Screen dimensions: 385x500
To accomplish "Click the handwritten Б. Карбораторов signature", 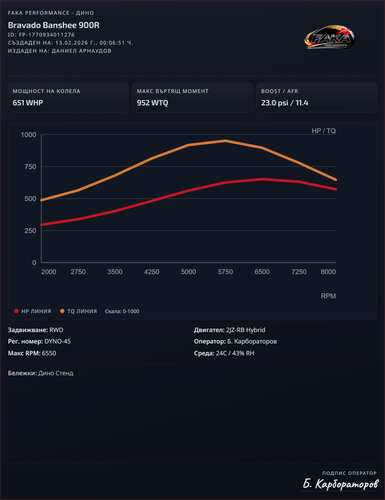I will (x=341, y=484).
